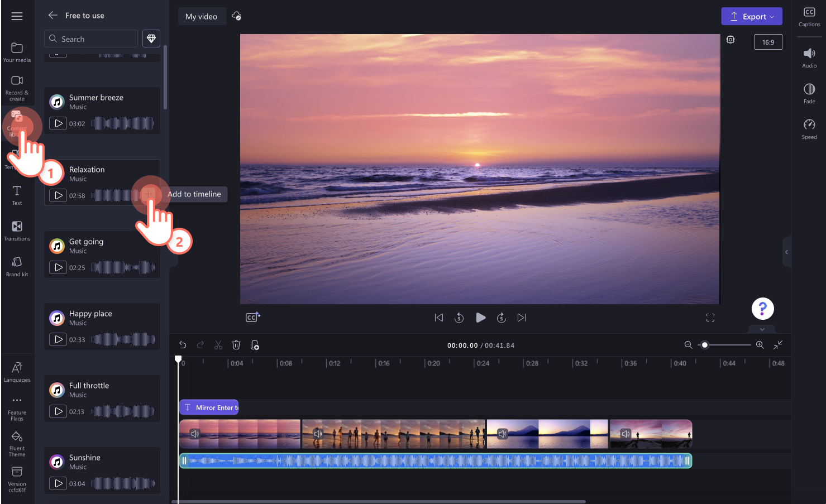Enter fullscreen preview mode
This screenshot has width=826, height=504.
710,318
